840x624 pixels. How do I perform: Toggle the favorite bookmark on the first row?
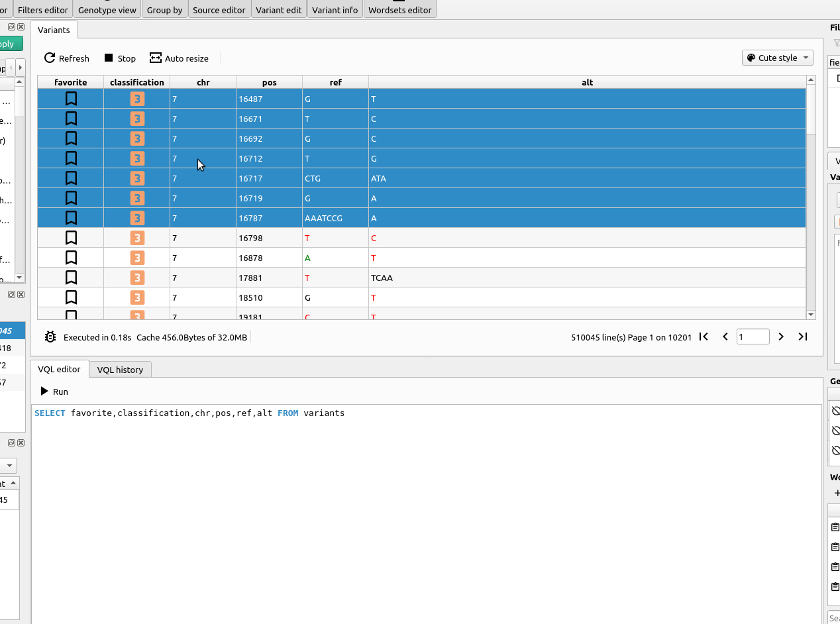pos(70,98)
